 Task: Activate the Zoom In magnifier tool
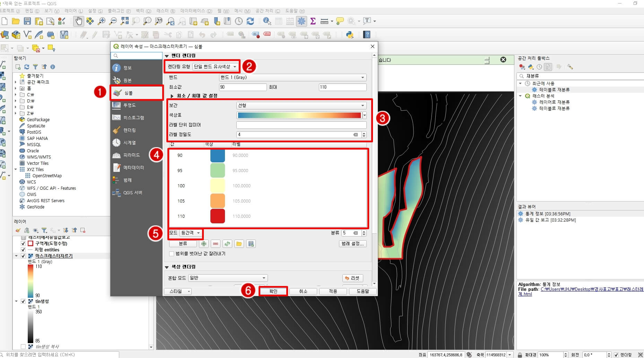102,21
